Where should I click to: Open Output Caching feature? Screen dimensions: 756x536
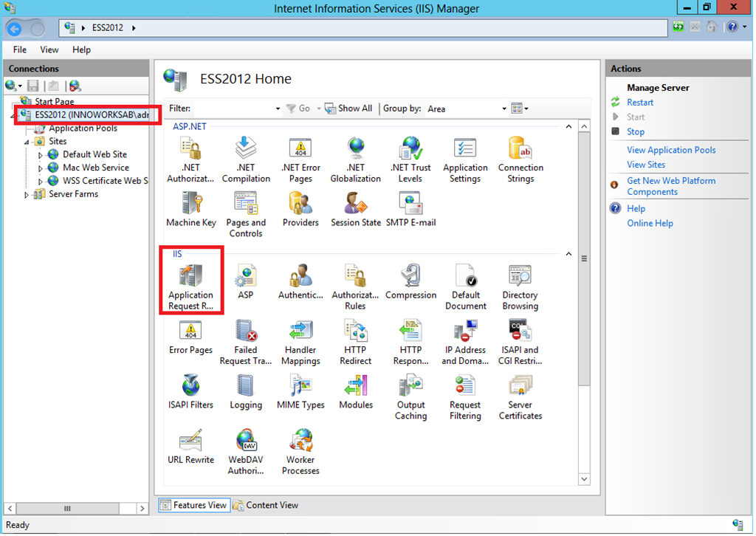(410, 396)
